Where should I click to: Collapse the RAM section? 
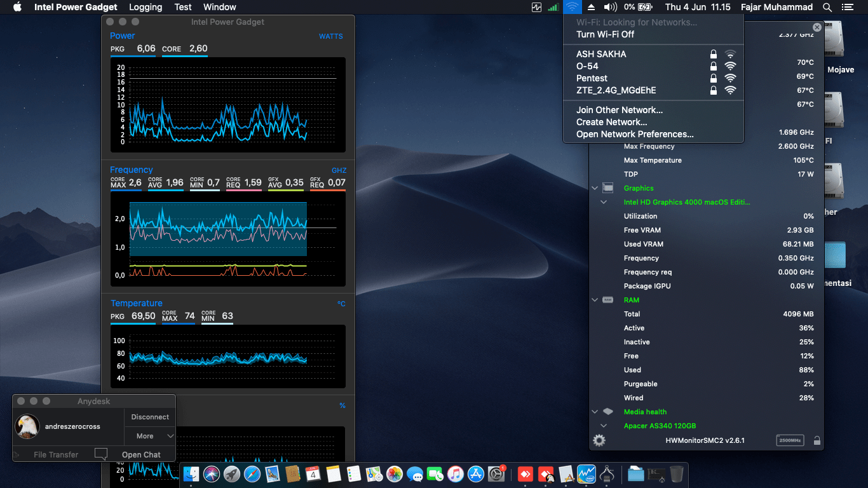coord(595,300)
